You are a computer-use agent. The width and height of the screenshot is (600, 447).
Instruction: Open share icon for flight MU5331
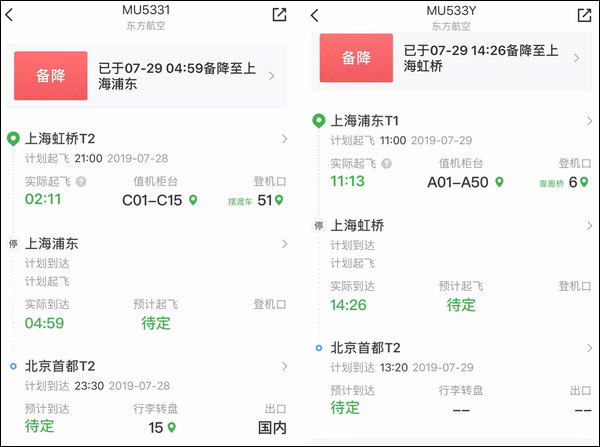click(279, 14)
